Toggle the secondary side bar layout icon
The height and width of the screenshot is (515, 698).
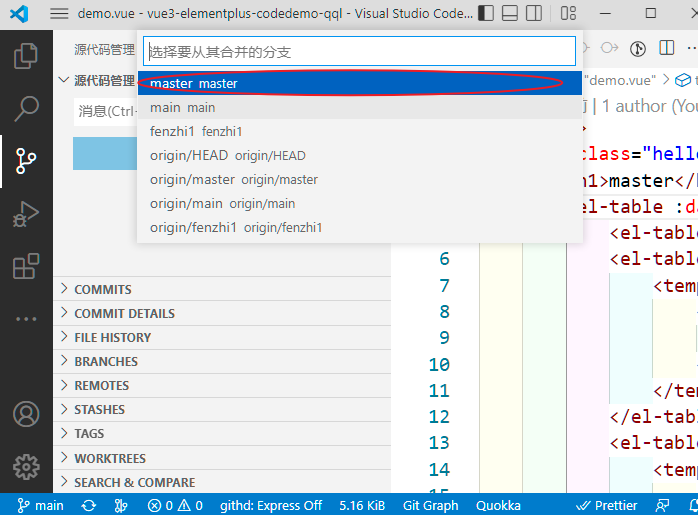click(x=534, y=13)
